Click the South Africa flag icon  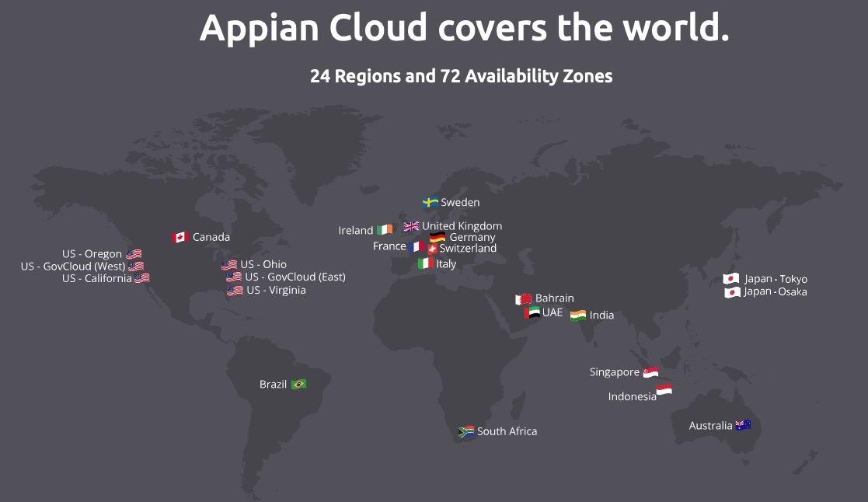[466, 432]
